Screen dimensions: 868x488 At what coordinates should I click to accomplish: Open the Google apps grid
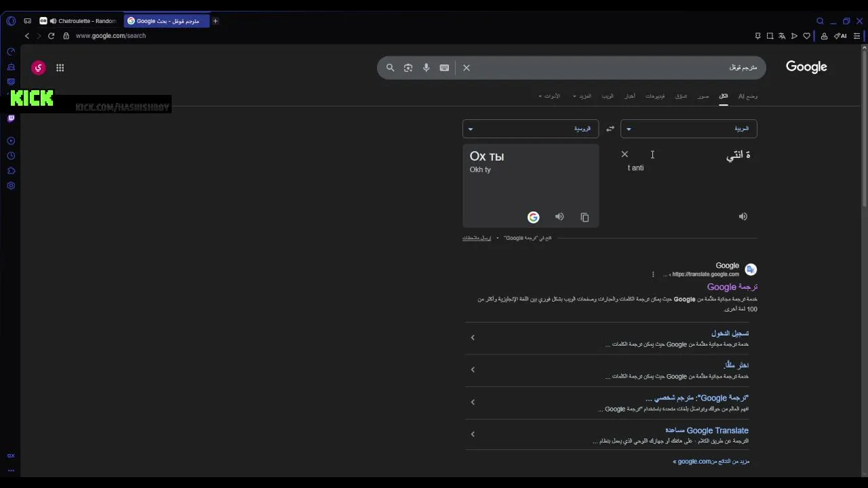[60, 68]
